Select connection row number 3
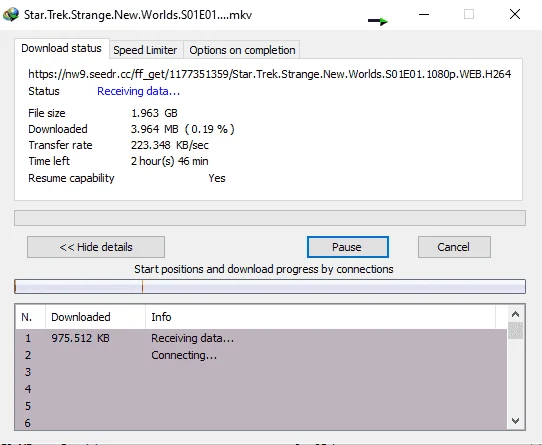This screenshot has width=542, height=445. pos(261,372)
